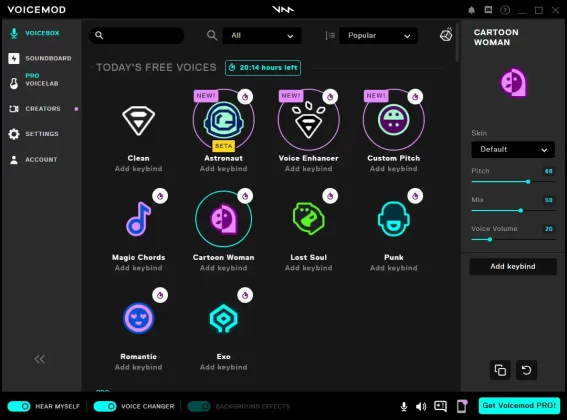Image resolution: width=567 pixels, height=420 pixels.
Task: Click the chat icon in title bar
Action: coord(488,10)
